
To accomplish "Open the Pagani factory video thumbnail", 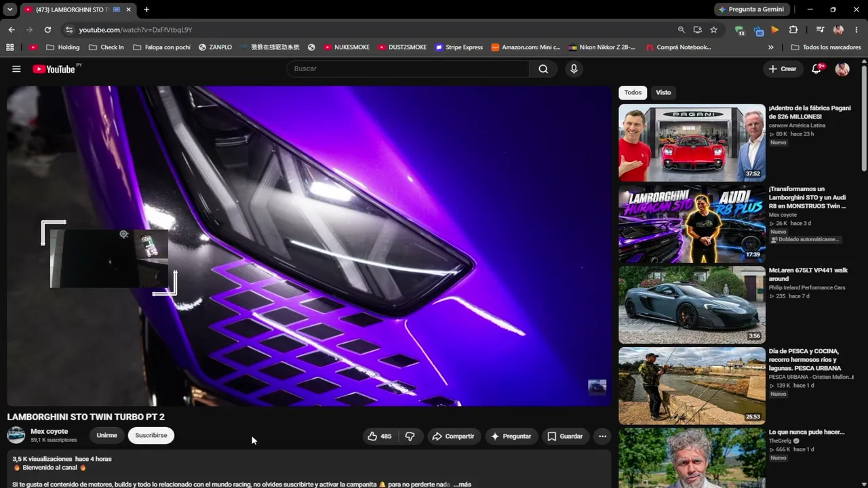I will point(692,142).
